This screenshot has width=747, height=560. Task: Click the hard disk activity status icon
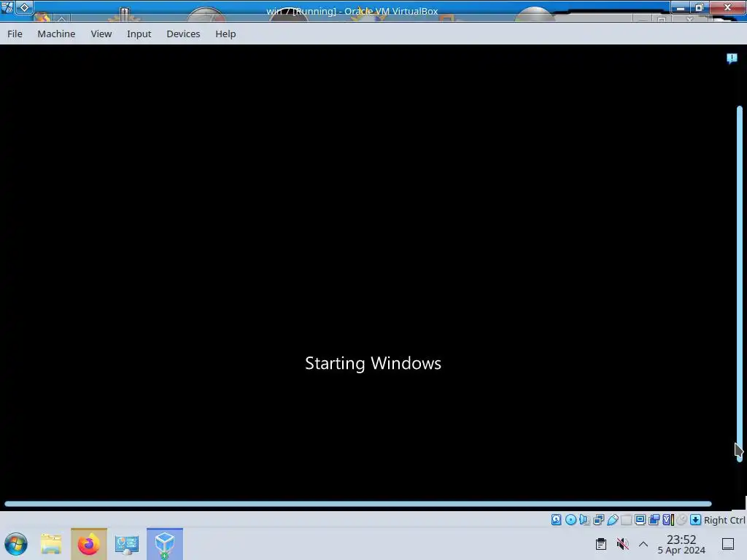pos(556,519)
